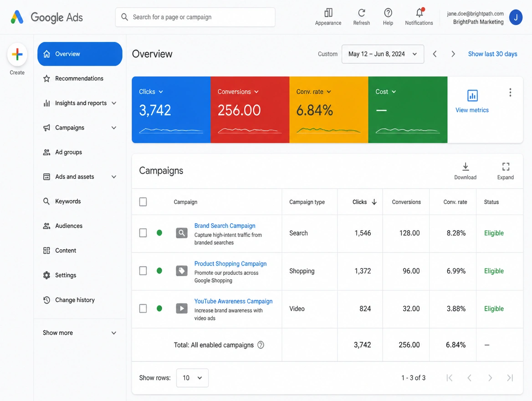Select all campaigns with header checkbox
Image resolution: width=532 pixels, height=401 pixels.
(x=143, y=202)
